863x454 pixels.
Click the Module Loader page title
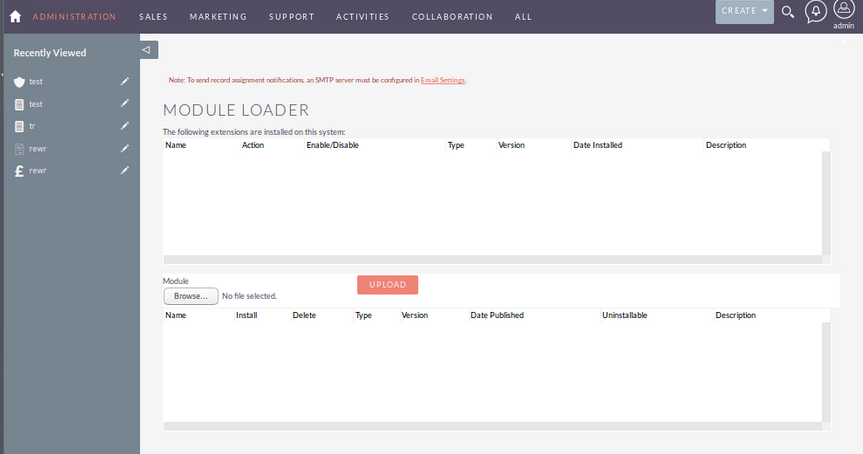[x=236, y=110]
